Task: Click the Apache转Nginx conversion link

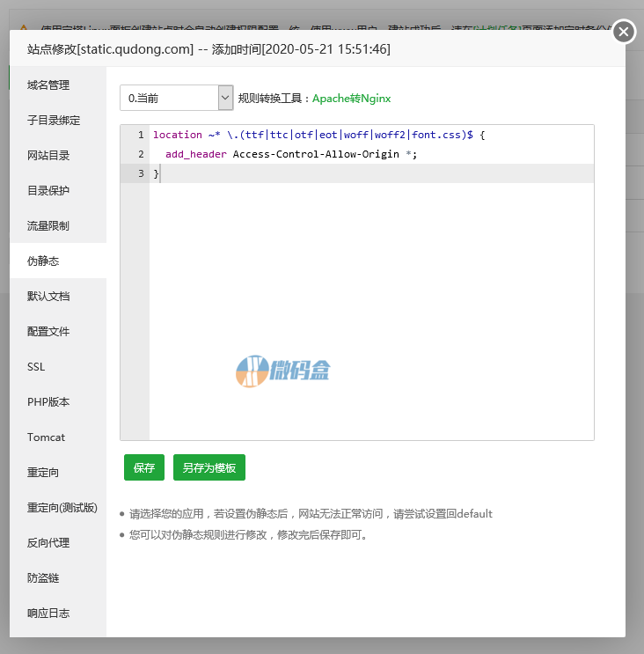Action: [x=351, y=99]
